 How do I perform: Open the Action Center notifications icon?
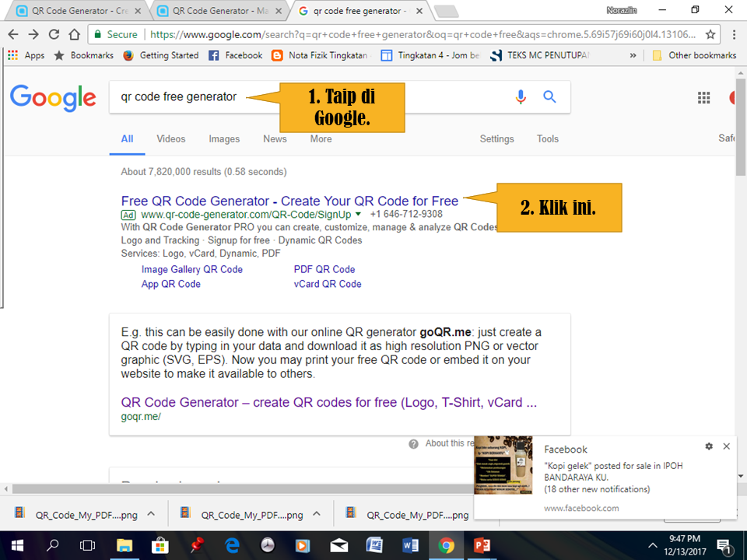(724, 547)
